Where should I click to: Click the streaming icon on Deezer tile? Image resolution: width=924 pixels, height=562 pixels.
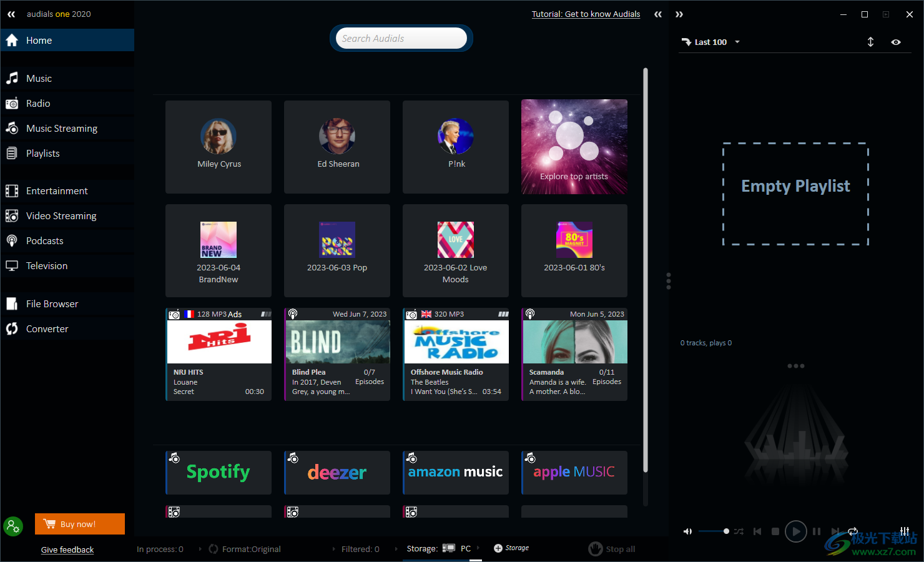[x=293, y=458]
